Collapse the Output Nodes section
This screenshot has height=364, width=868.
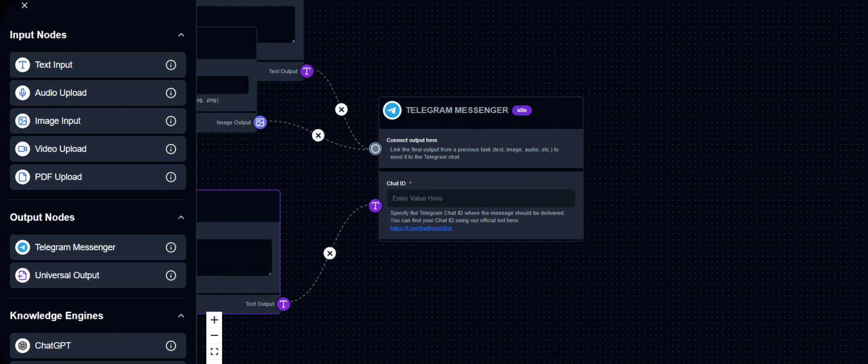pos(181,218)
